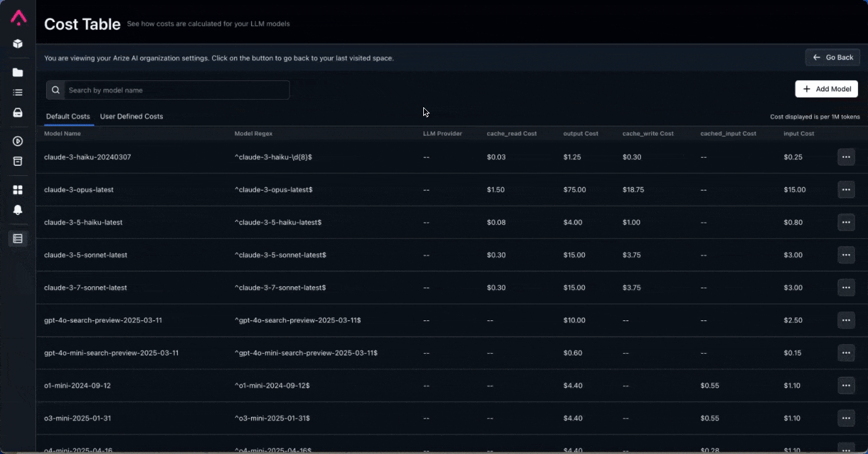Screen dimensions: 868x454
Task: Open the archive box icon in sidebar
Action: click(18, 161)
